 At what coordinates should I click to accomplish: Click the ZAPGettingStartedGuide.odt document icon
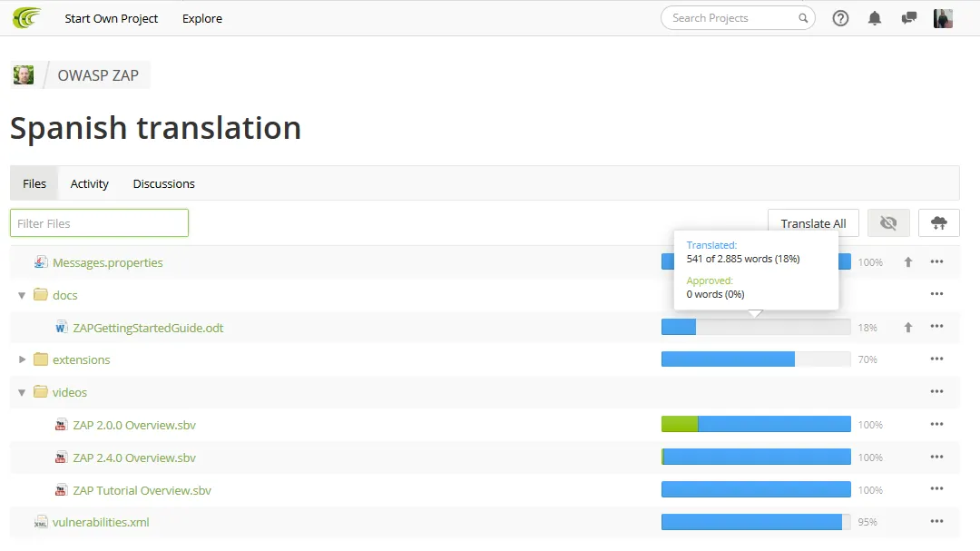tap(61, 327)
